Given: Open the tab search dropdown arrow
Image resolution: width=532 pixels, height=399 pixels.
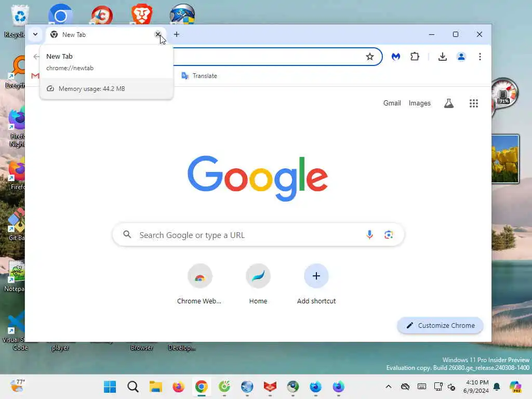Looking at the screenshot, I should pos(35,34).
